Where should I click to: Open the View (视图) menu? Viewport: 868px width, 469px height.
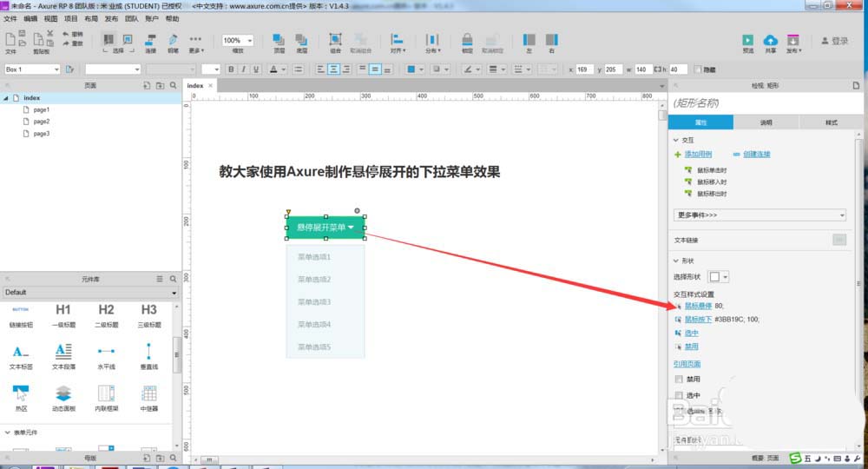coord(50,19)
